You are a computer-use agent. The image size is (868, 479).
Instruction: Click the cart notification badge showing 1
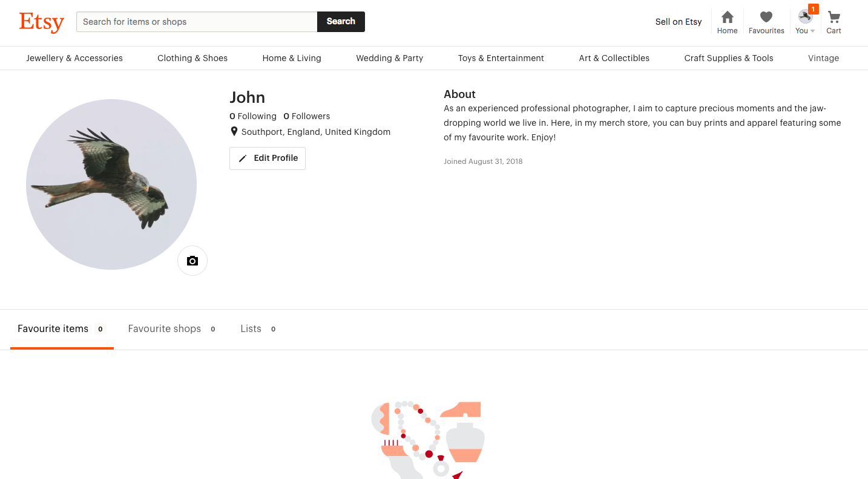pyautogui.click(x=813, y=8)
